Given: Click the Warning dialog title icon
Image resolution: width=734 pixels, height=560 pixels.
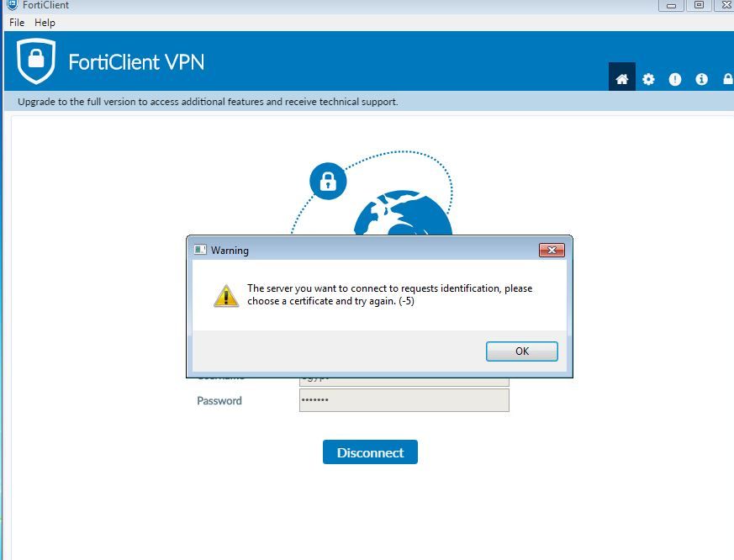Looking at the screenshot, I should pyautogui.click(x=200, y=250).
